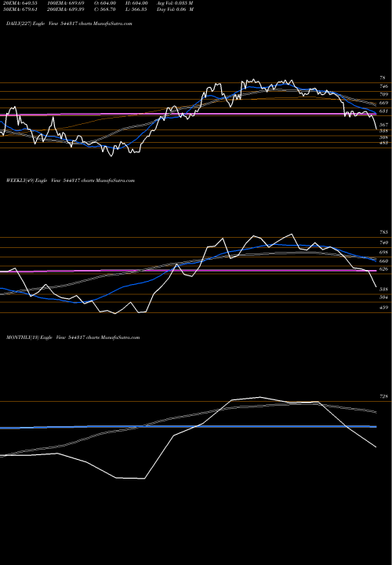Click the 709 price label on daily chart
Screen dimensions: 392x565
tap(383, 94)
